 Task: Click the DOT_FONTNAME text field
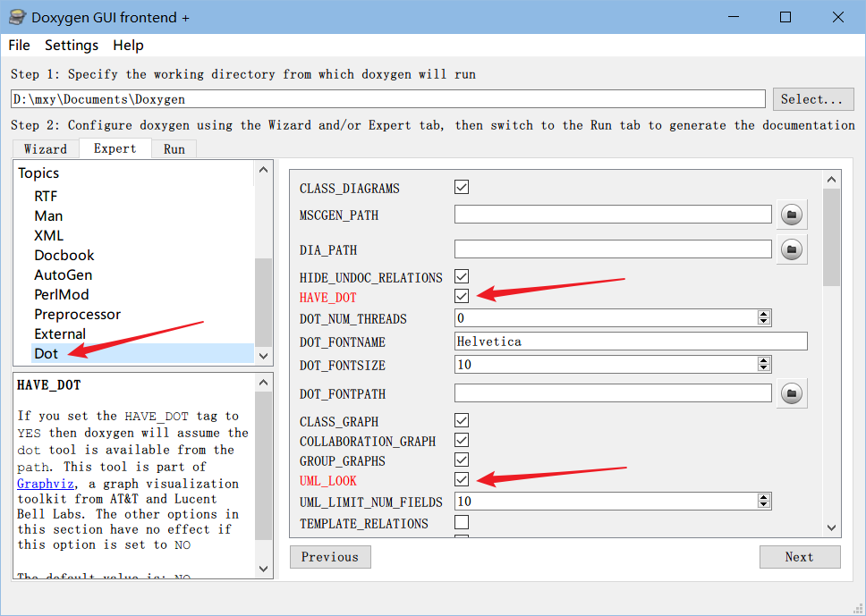click(630, 342)
